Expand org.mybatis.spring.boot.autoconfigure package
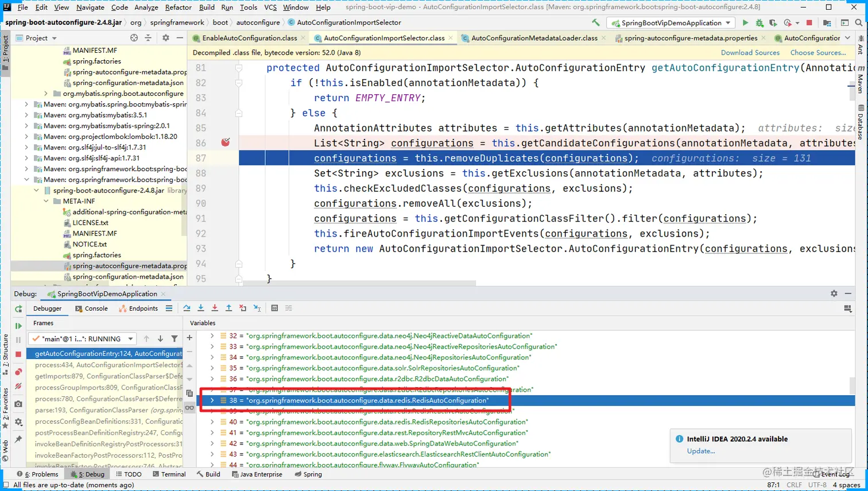 (46, 94)
